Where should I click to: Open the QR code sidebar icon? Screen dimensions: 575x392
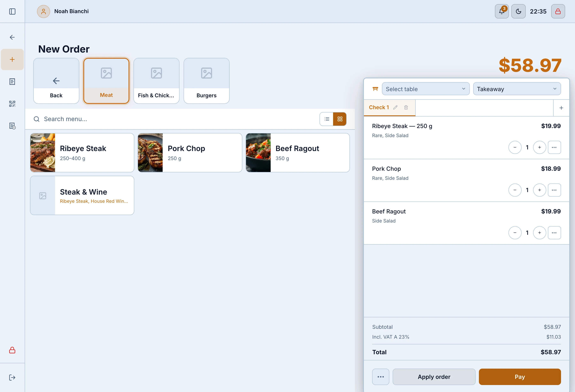point(12,104)
